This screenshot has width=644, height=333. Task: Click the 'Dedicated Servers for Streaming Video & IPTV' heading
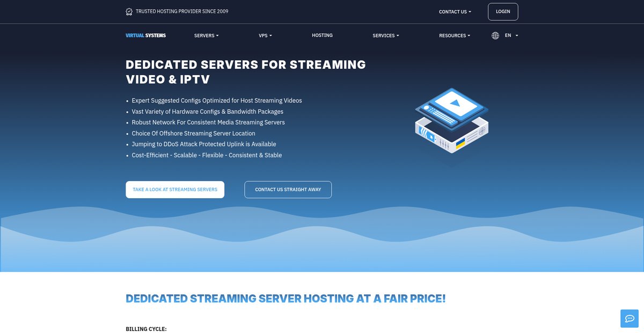pos(246,72)
